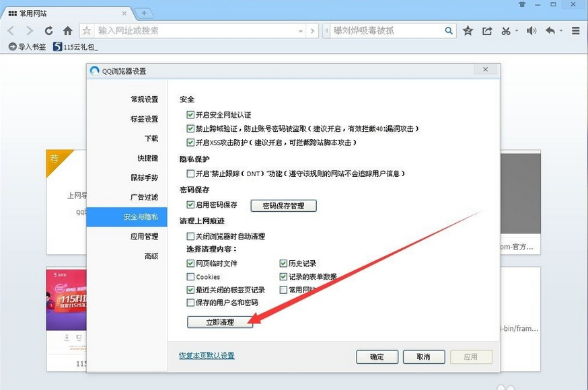The height and width of the screenshot is (390, 588).
Task: Toggle 关闭浏览器时自动清理 checkbox
Action: 190,237
